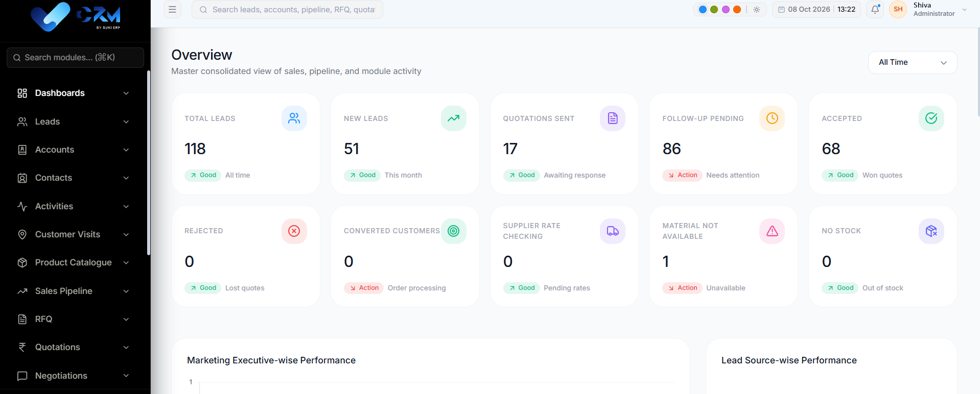Select the orange theme color
Viewport: 980px width, 394px height.
[x=737, y=9]
